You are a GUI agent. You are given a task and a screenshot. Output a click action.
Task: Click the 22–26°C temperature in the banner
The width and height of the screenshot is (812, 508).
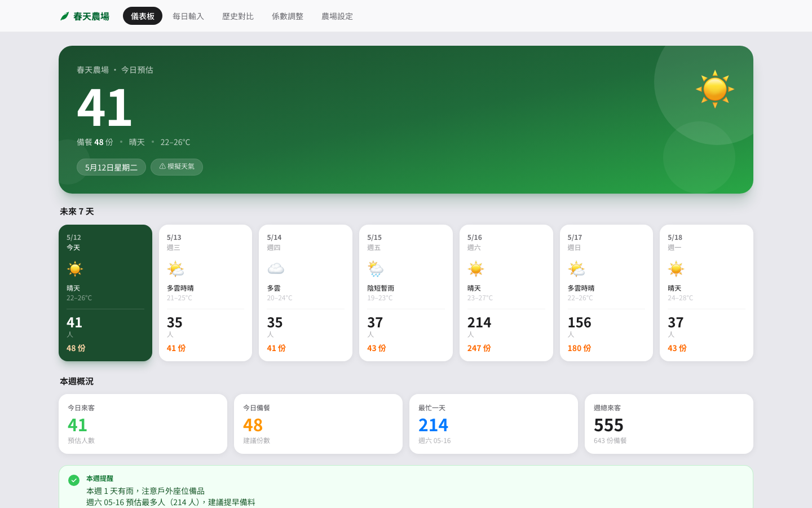click(x=175, y=142)
